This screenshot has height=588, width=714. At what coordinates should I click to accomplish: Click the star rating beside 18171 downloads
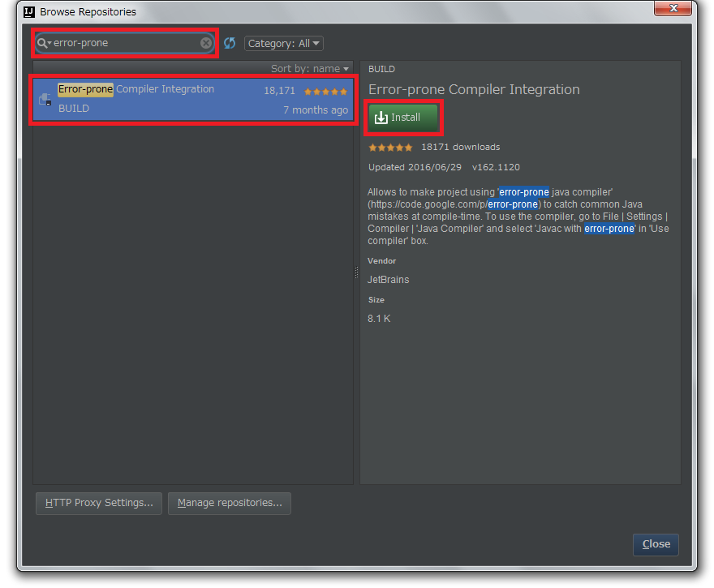391,148
